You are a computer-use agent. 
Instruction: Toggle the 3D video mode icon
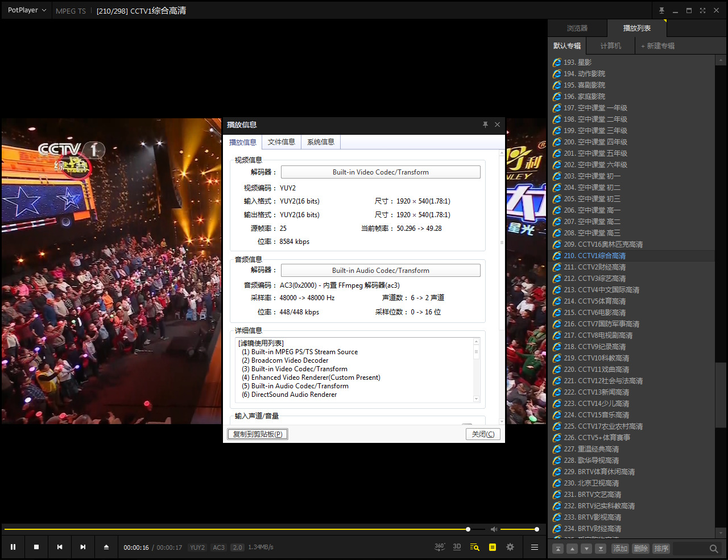tap(457, 547)
